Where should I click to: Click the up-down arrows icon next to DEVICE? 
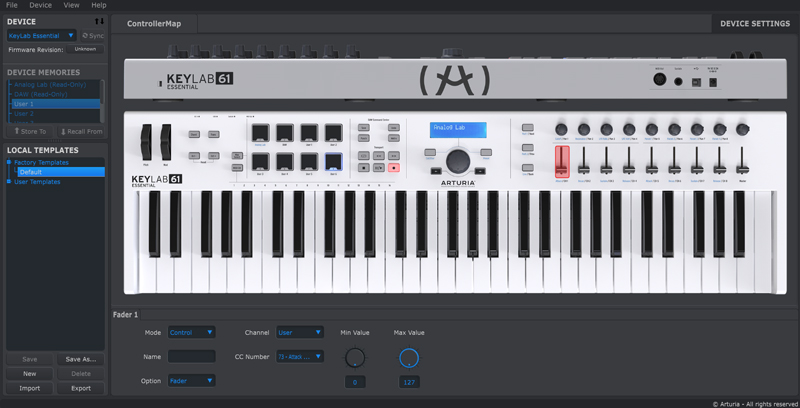(x=99, y=21)
